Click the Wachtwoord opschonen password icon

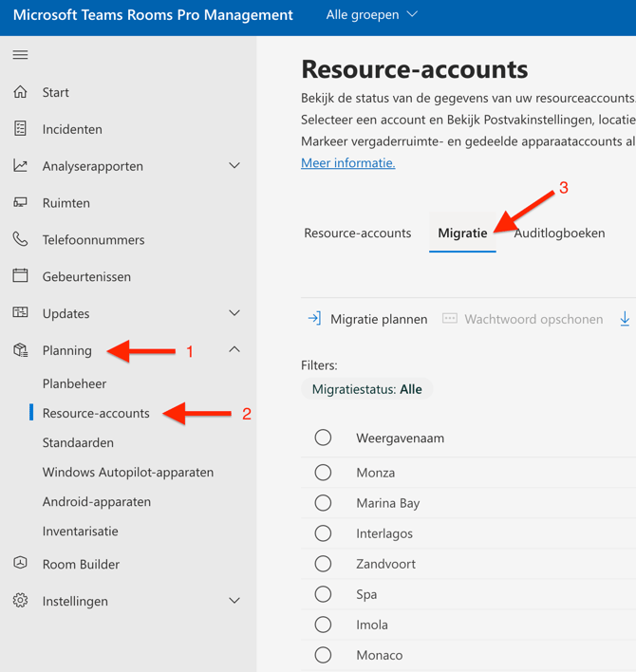pos(450,318)
